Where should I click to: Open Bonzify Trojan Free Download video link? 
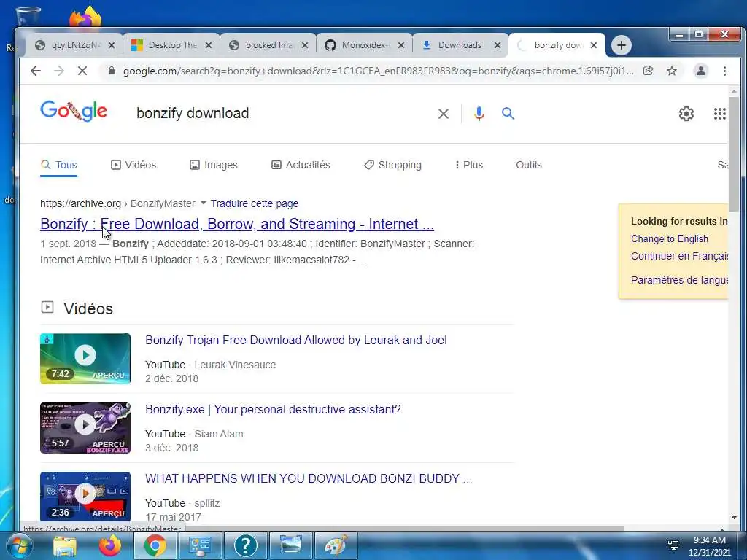[x=296, y=340]
